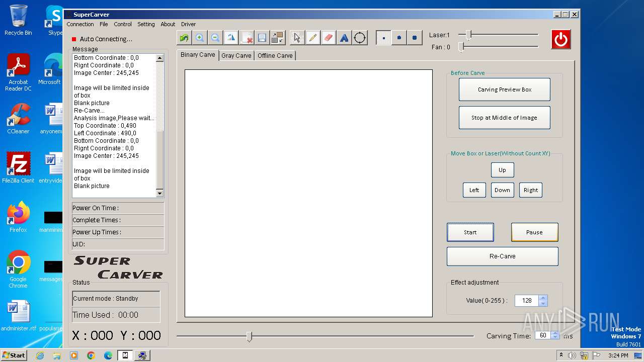Screen dimensions: 644x362
Task: Choose the medium dot brush size
Action: [399, 38]
